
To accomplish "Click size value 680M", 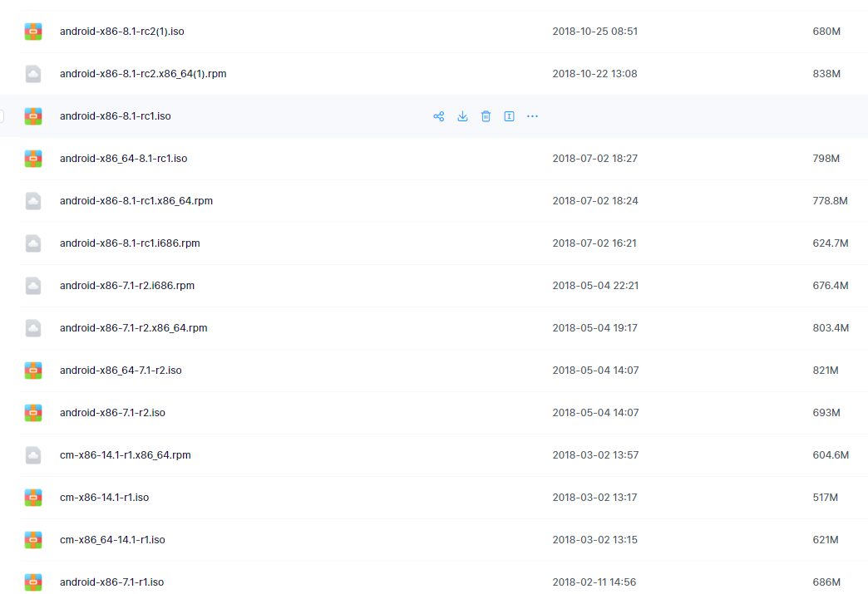I will (826, 32).
